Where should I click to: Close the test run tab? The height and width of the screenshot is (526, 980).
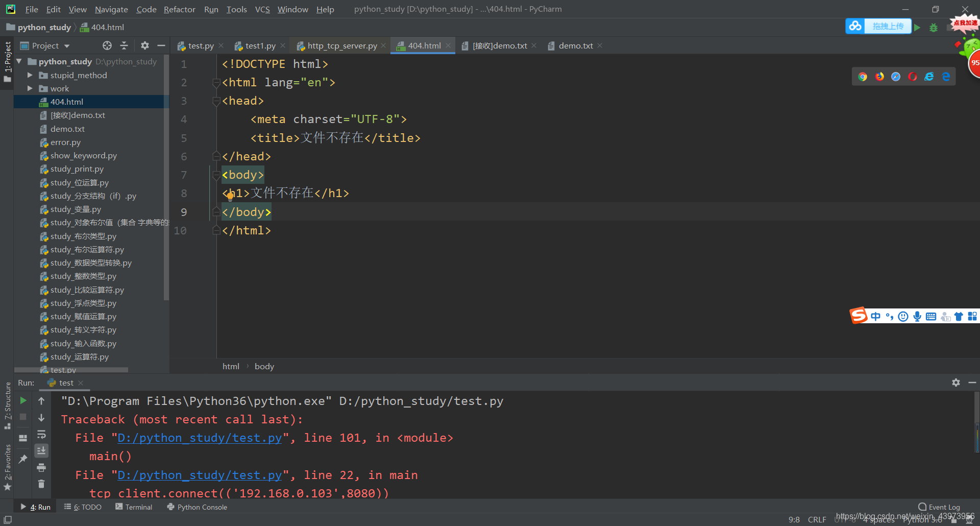[81, 382]
